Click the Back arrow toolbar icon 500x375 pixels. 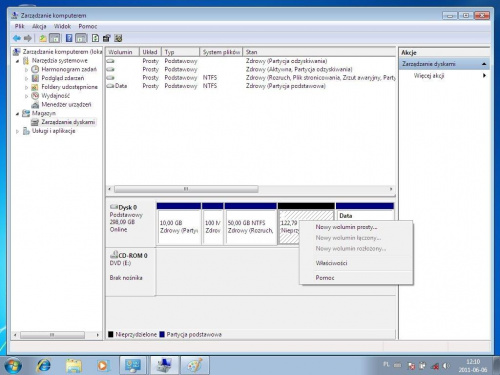click(x=17, y=38)
